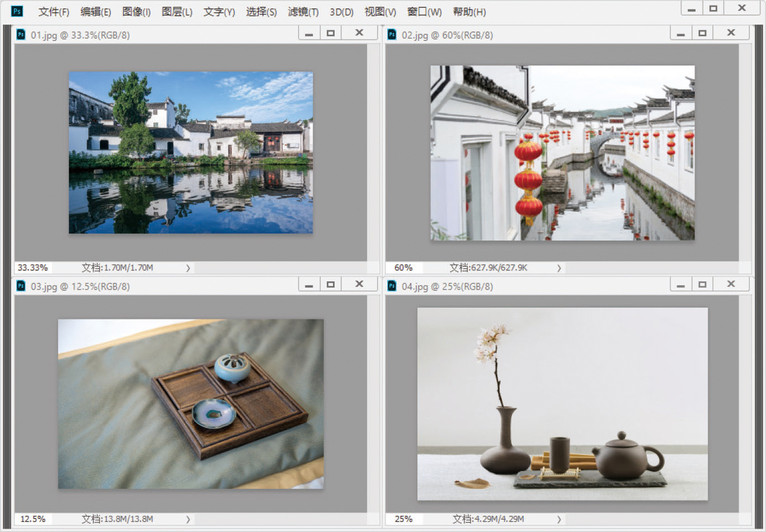Click the Ps document icon of 01.jpg window
This screenshot has width=766, height=532.
[x=21, y=34]
